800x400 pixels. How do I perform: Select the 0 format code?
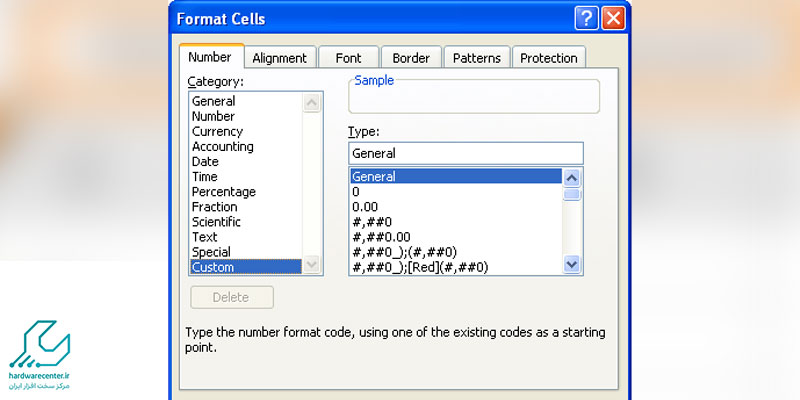point(456,192)
